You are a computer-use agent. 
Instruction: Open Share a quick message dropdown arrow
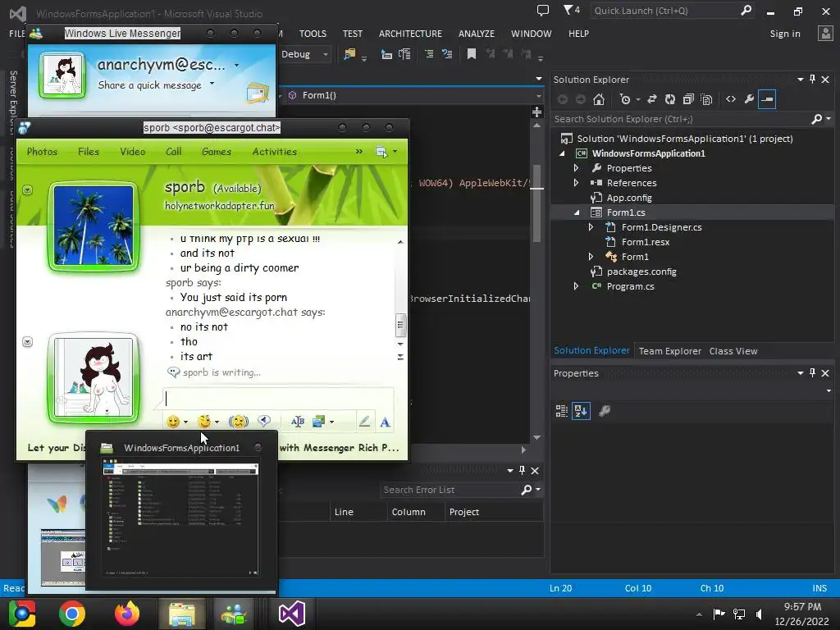pos(212,84)
